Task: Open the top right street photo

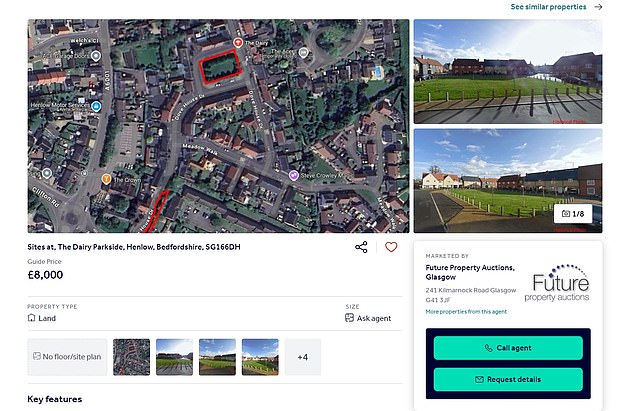Action: [x=508, y=72]
